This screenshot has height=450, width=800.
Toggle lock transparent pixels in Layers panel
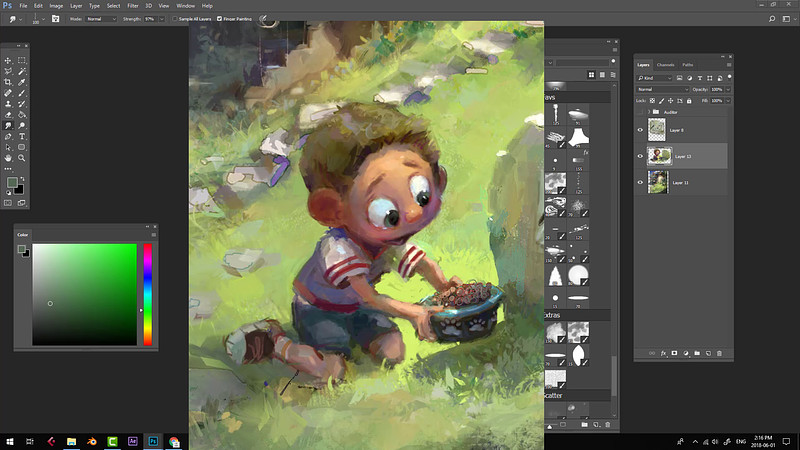tap(652, 101)
